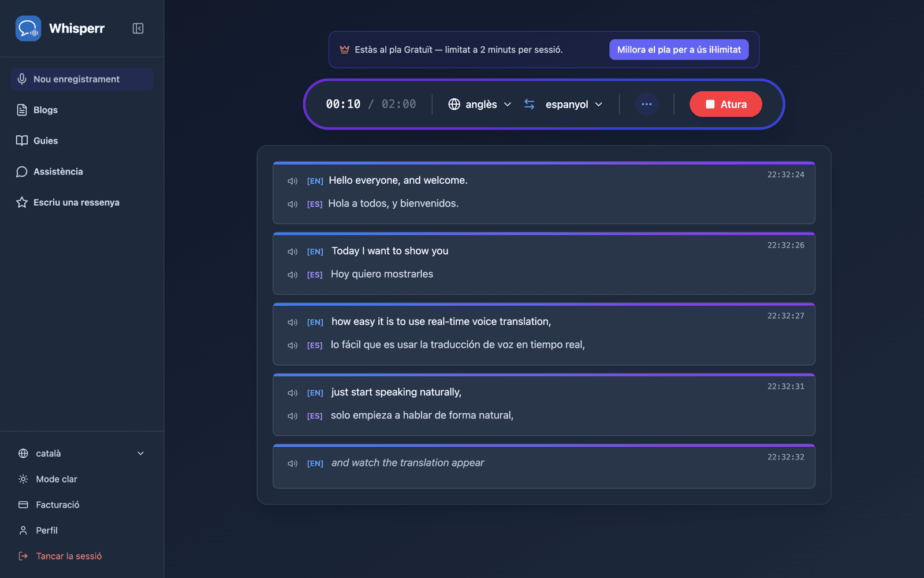Click the text 'just start speaking naturally,'
Screen dimensions: 924x578
(x=396, y=392)
